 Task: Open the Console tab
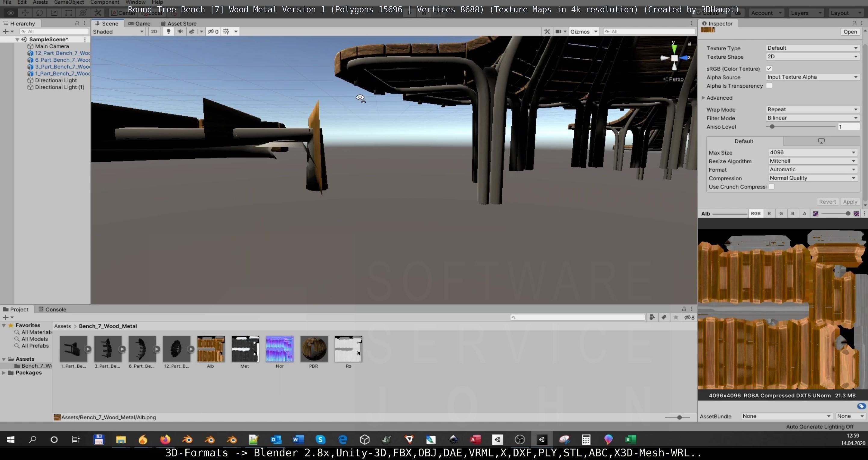tap(52, 309)
